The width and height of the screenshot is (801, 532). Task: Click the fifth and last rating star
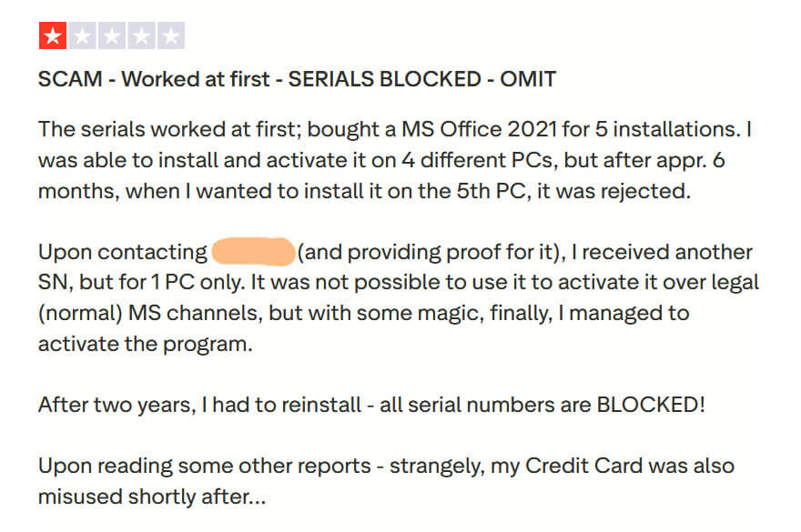pos(170,36)
